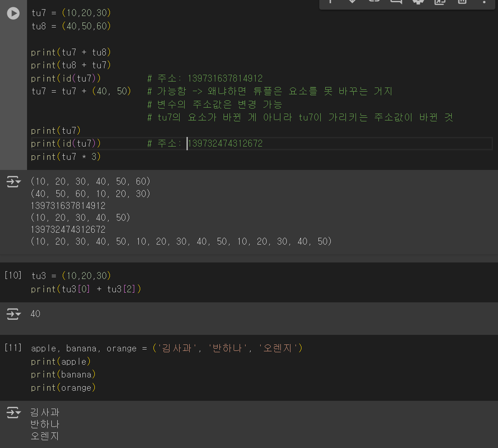Select the cell with execution count [10]

click(13, 275)
